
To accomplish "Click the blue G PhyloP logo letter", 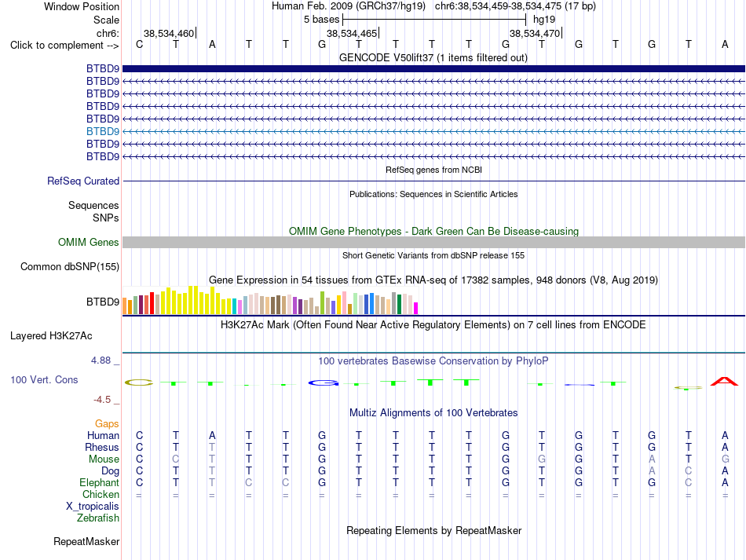I will tap(323, 383).
